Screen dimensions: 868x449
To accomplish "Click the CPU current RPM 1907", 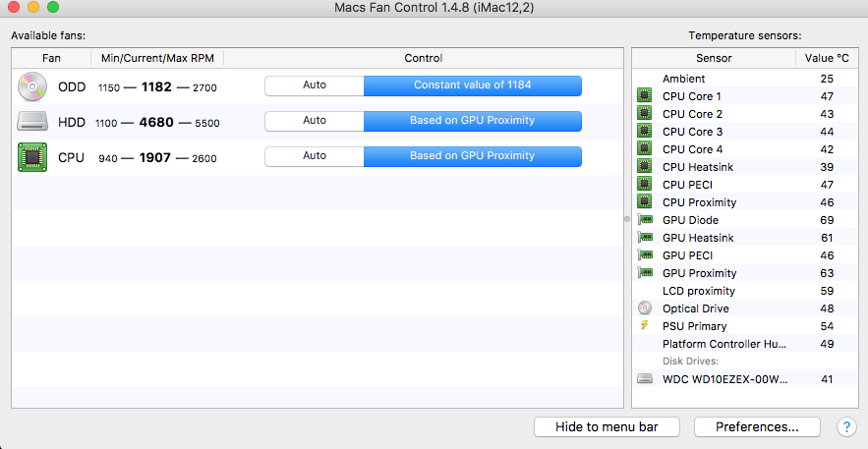I will pyautogui.click(x=155, y=157).
